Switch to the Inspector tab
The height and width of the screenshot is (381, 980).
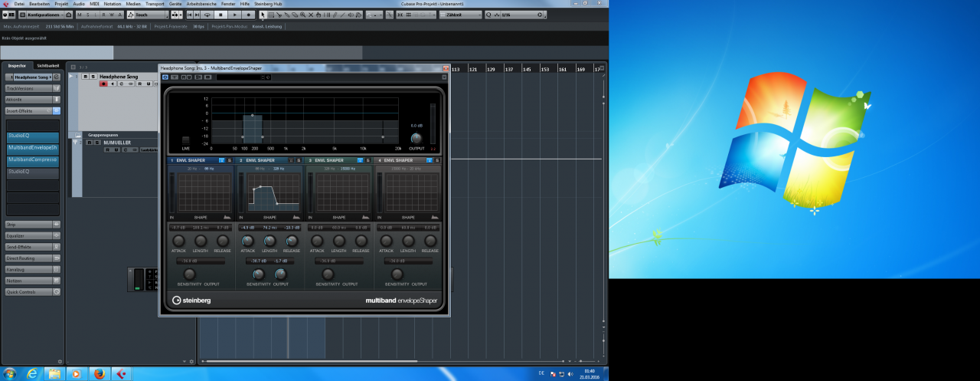coord(17,66)
